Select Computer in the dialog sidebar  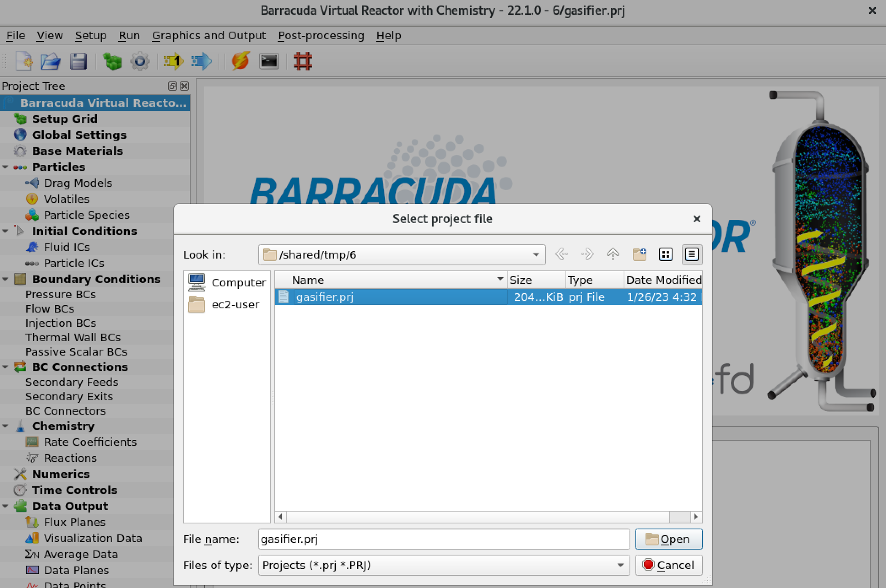227,282
